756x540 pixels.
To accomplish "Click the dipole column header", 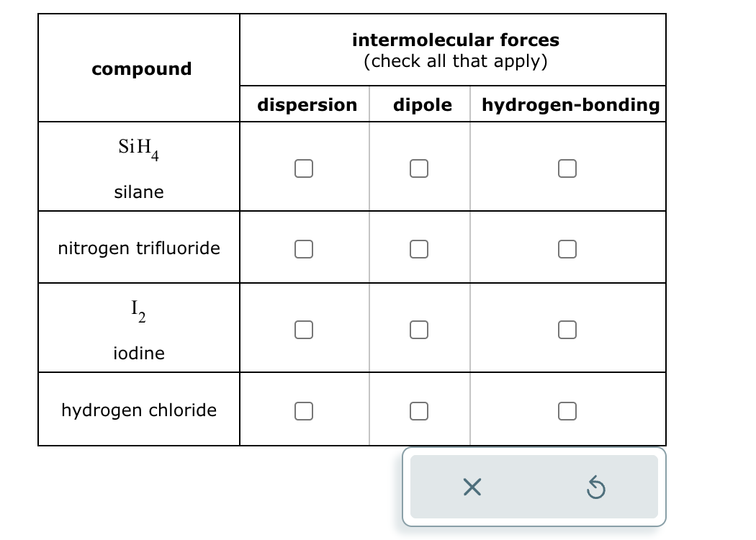I will tap(422, 104).
